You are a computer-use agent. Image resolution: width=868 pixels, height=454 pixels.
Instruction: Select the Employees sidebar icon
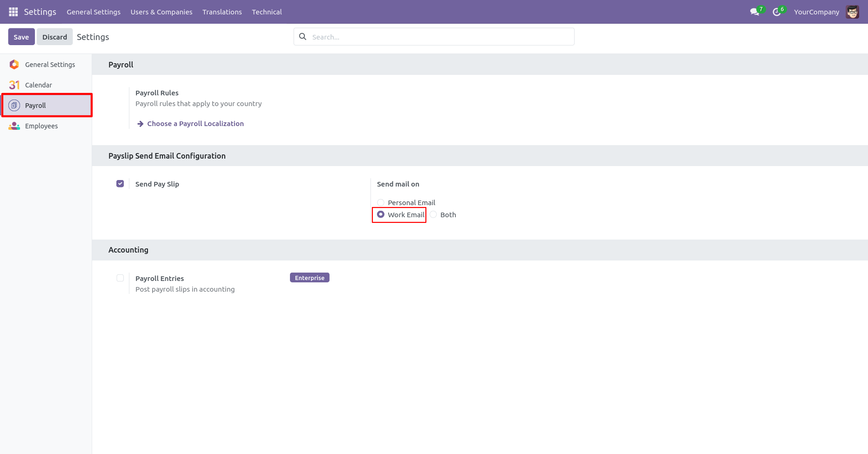14,126
